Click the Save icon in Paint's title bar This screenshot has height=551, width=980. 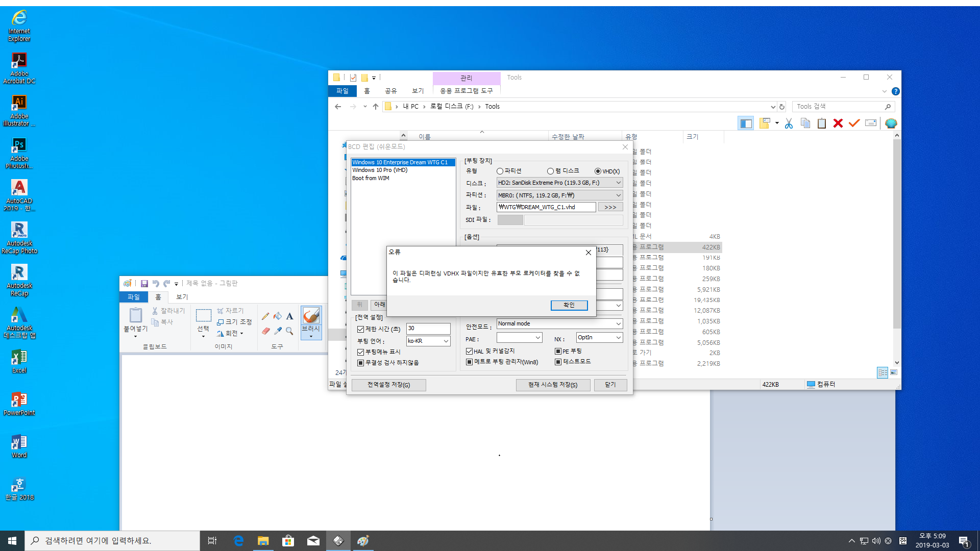(x=144, y=284)
